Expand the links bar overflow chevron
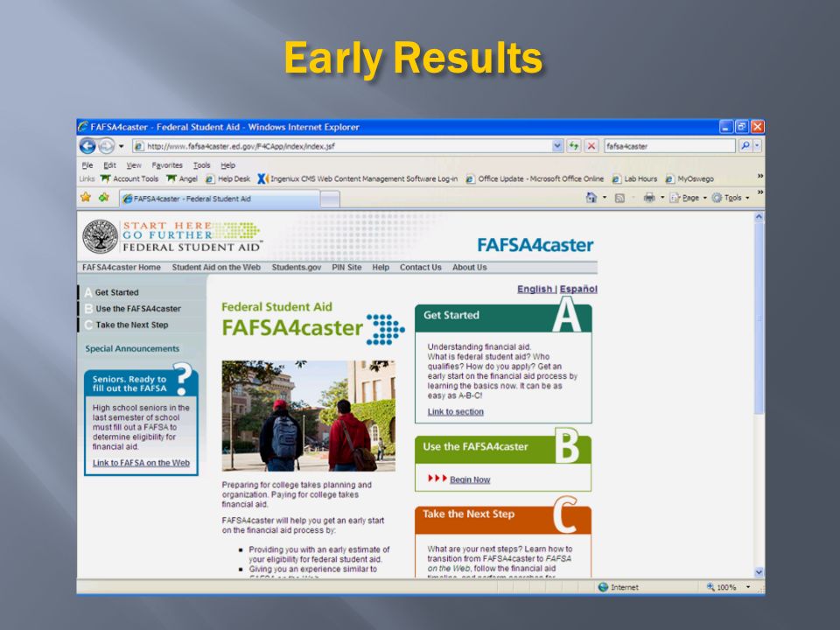 [x=759, y=176]
